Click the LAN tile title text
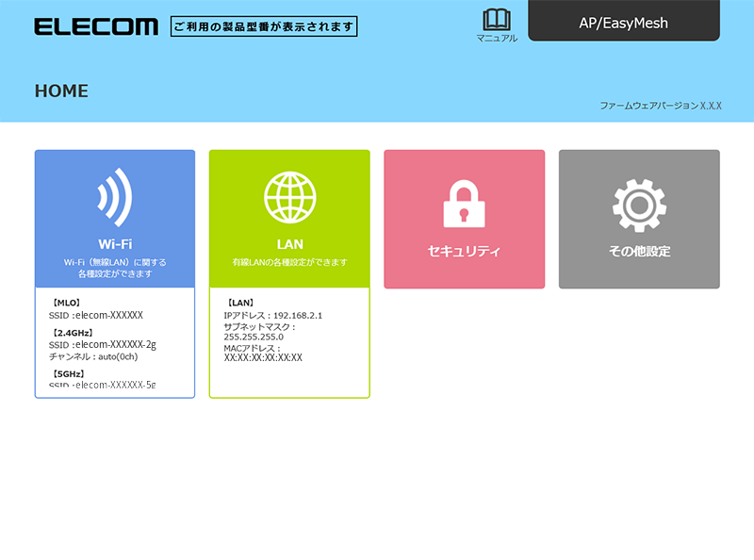 (290, 244)
